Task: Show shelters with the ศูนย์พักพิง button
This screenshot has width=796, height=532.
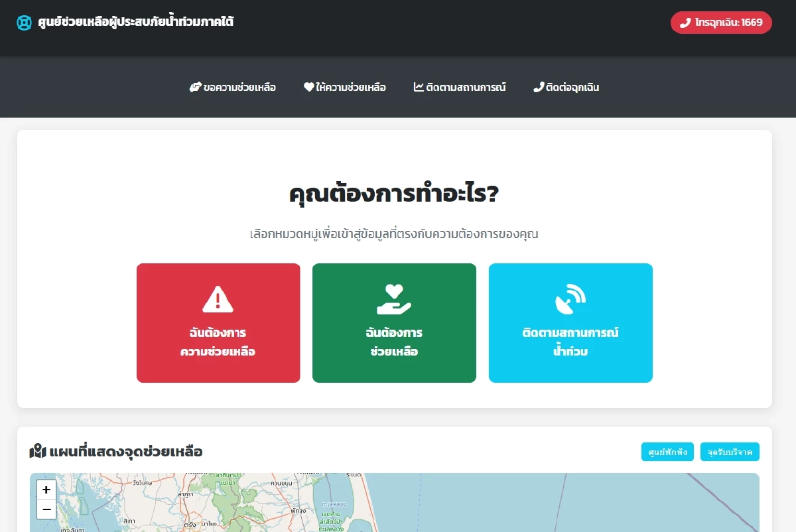Action: (x=667, y=451)
